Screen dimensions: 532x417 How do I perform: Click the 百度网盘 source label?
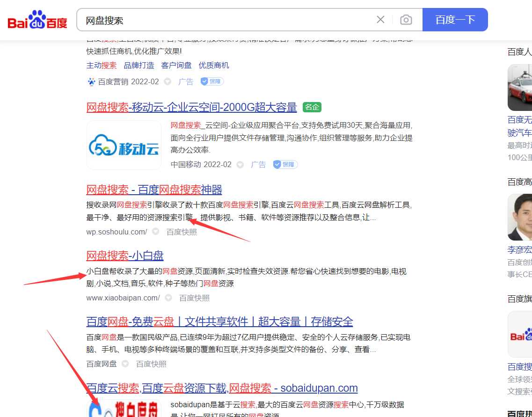coord(102,364)
